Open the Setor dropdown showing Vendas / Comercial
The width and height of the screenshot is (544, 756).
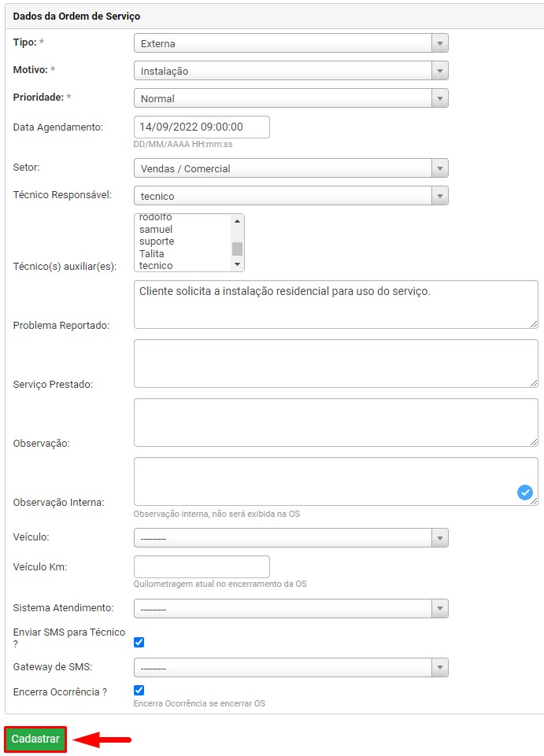(x=291, y=168)
